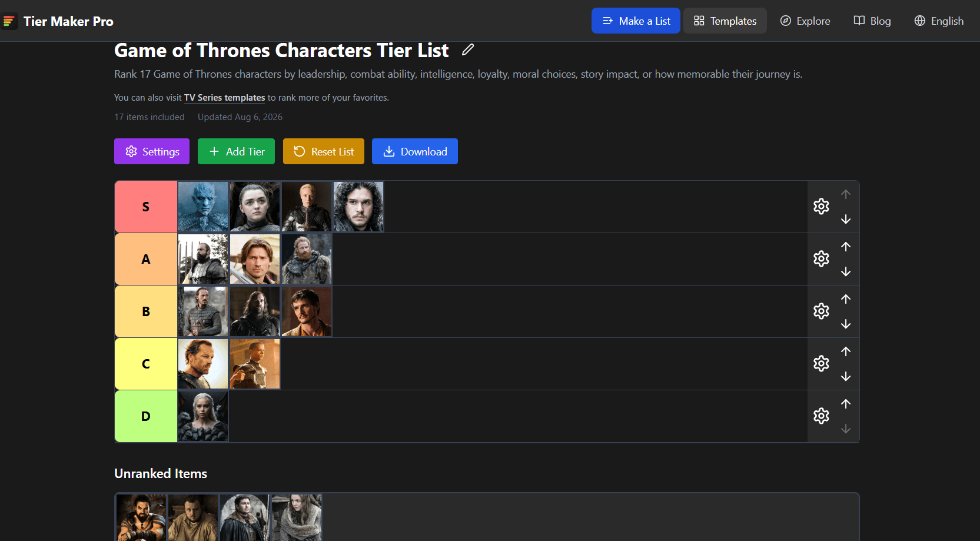Image resolution: width=980 pixels, height=541 pixels.
Task: Click the Tier Maker Pro logo icon
Action: (9, 21)
